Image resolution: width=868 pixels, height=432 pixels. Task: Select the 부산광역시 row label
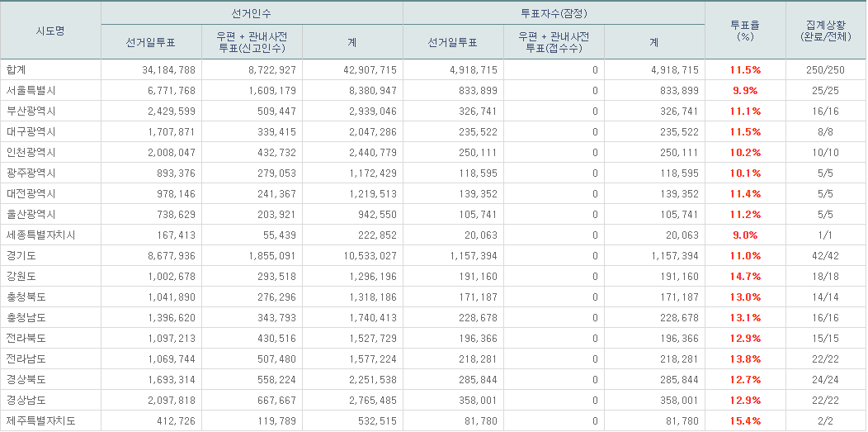31,112
